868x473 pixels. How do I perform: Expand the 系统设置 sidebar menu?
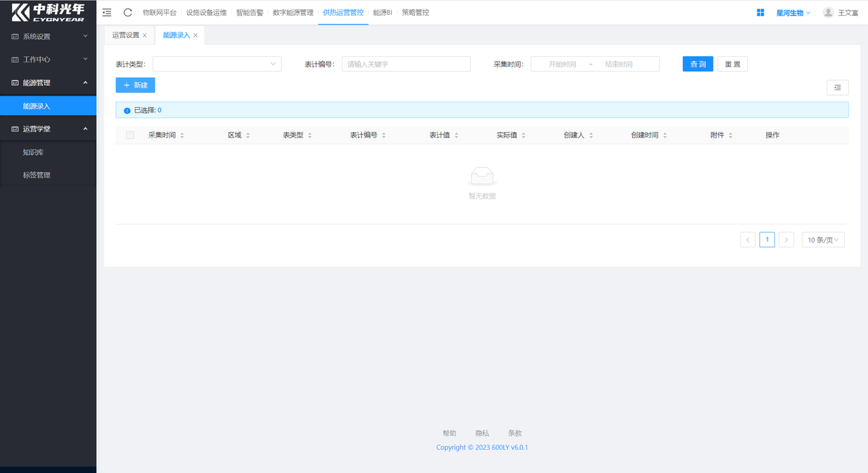point(48,37)
